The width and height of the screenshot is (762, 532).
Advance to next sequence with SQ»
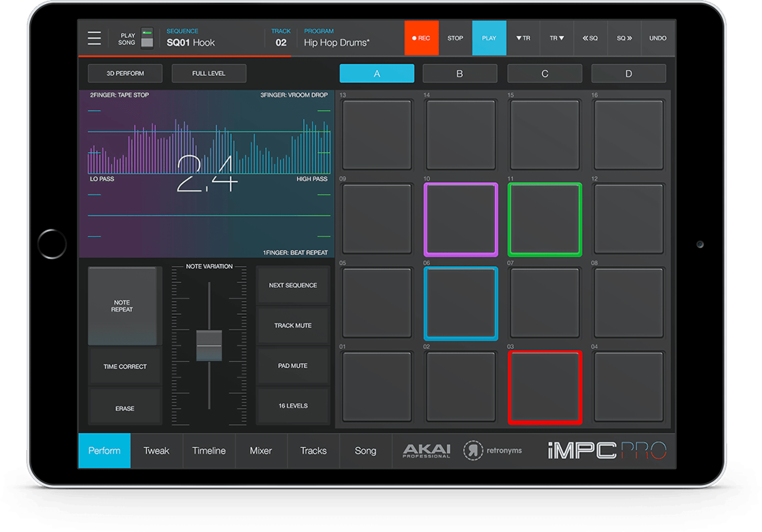[x=624, y=38]
